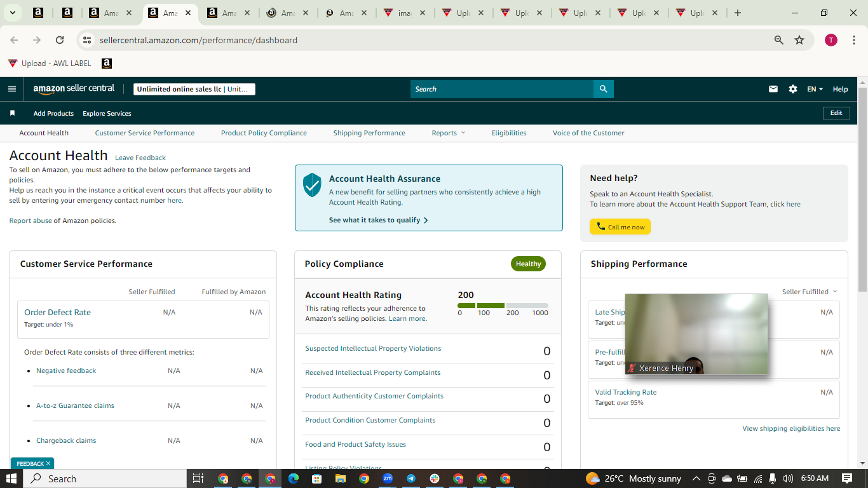Viewport: 868px width, 488px height.
Task: Focus the Seller Central search field
Action: tap(502, 89)
